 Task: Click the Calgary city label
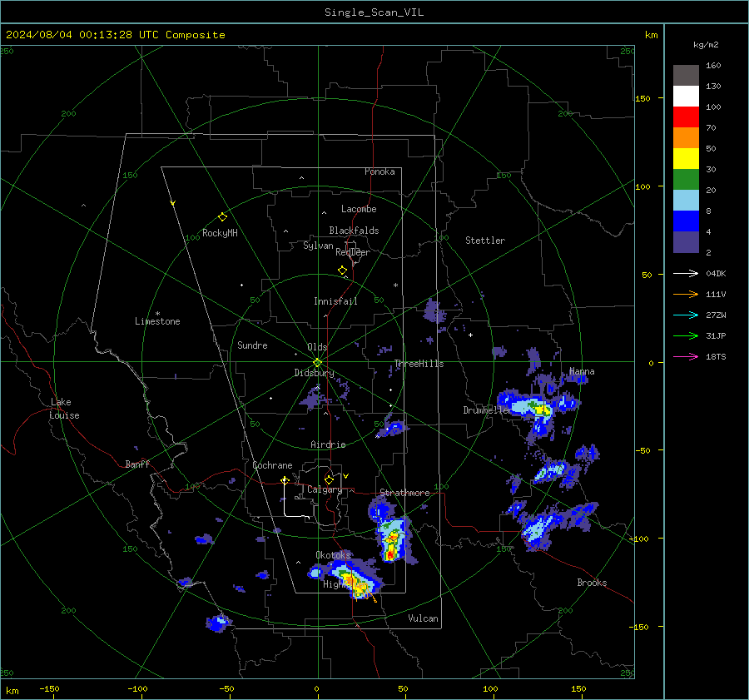click(x=325, y=489)
